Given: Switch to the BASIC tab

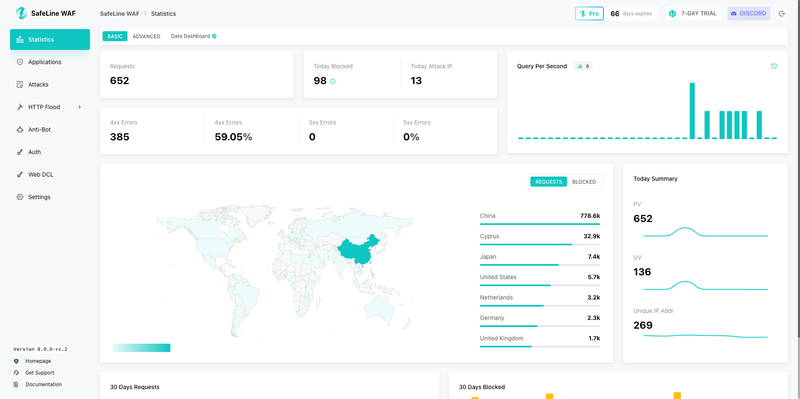Looking at the screenshot, I should pyautogui.click(x=115, y=36).
